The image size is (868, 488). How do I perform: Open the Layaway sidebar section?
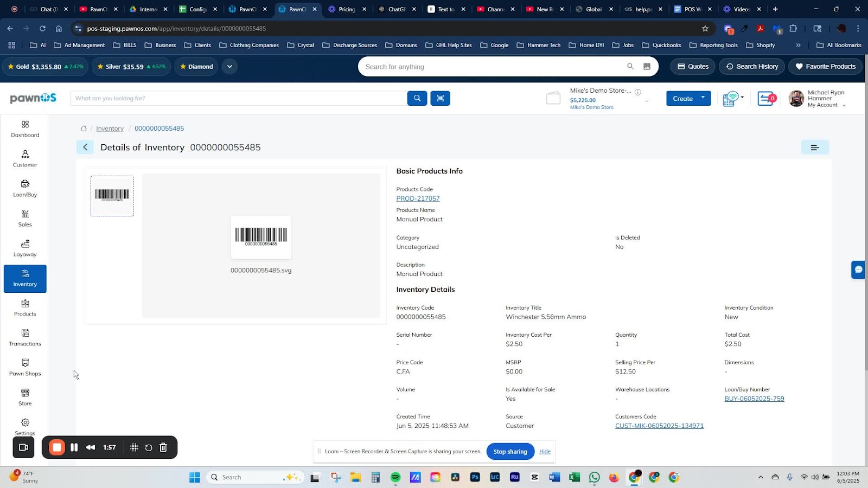click(25, 248)
